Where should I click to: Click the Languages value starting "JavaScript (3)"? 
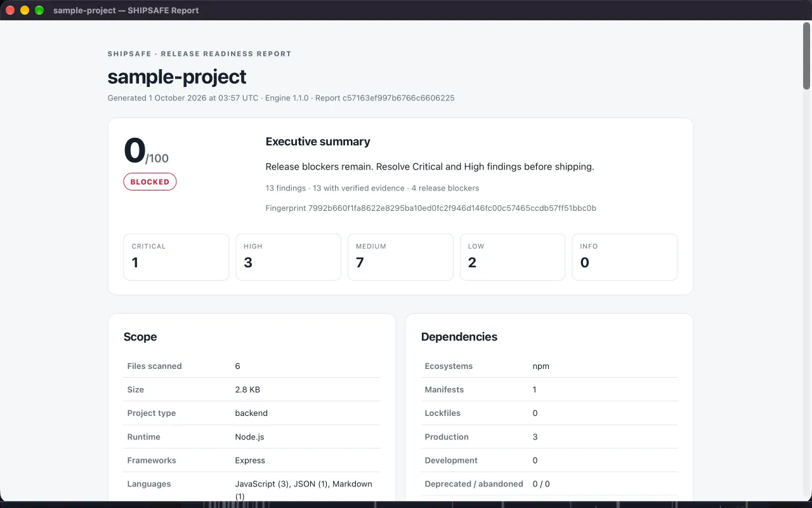point(304,490)
